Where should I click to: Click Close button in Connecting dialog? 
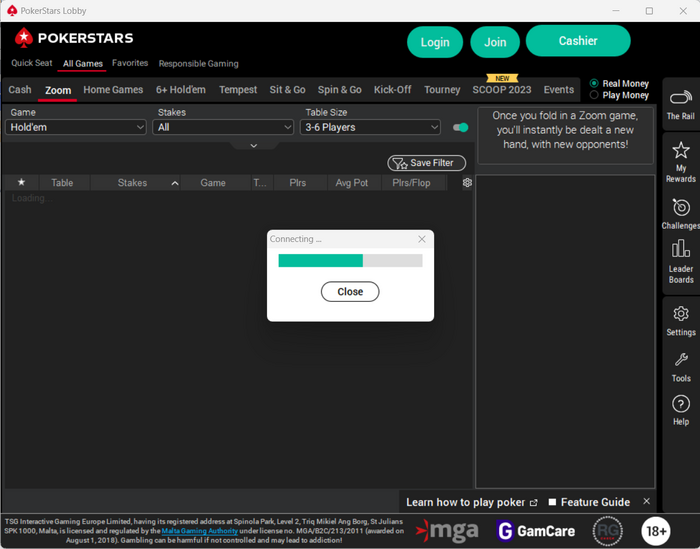tap(350, 291)
